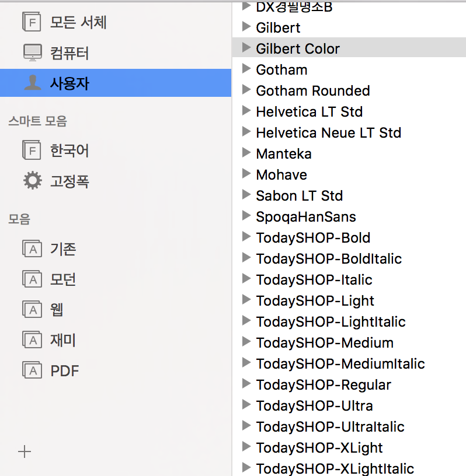This screenshot has width=466, height=476.
Task: Select the TodaySHOP-Bold font name
Action: click(314, 239)
